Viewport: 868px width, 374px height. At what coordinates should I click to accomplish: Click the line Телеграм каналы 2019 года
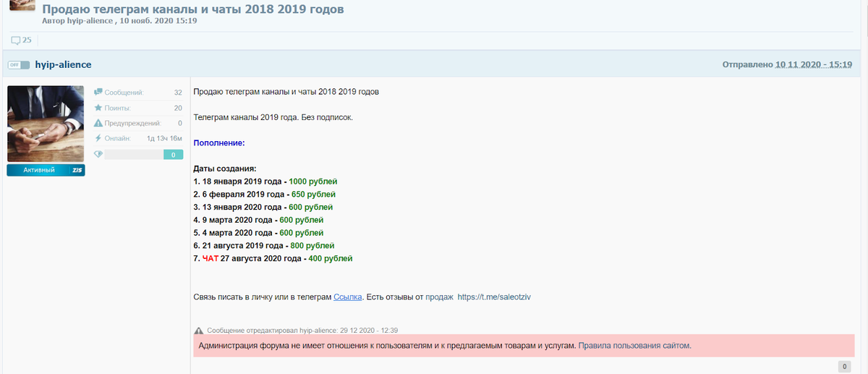tap(273, 117)
